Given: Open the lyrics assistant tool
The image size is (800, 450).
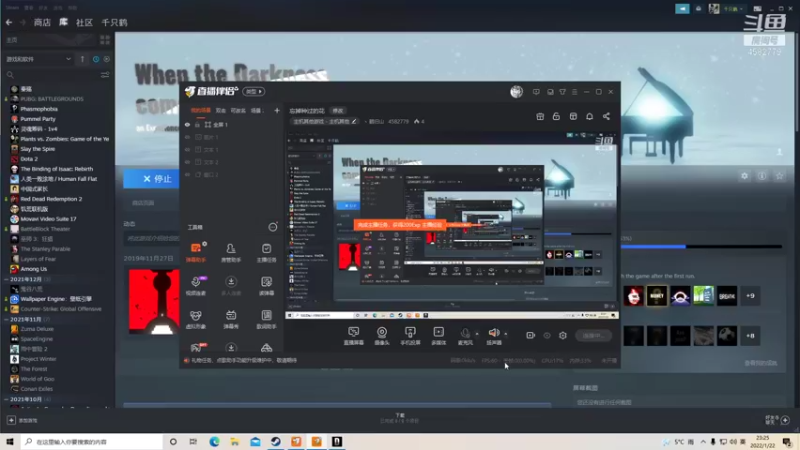Looking at the screenshot, I should pos(266,318).
